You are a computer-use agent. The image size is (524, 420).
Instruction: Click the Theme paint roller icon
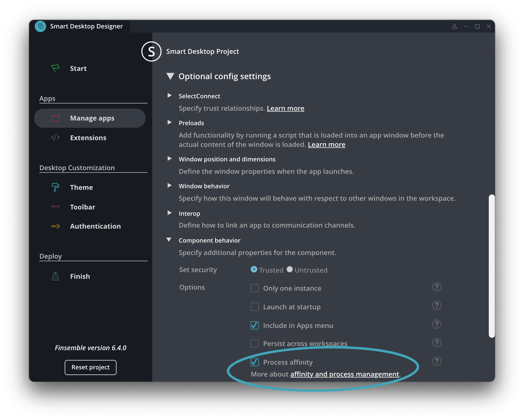[55, 187]
